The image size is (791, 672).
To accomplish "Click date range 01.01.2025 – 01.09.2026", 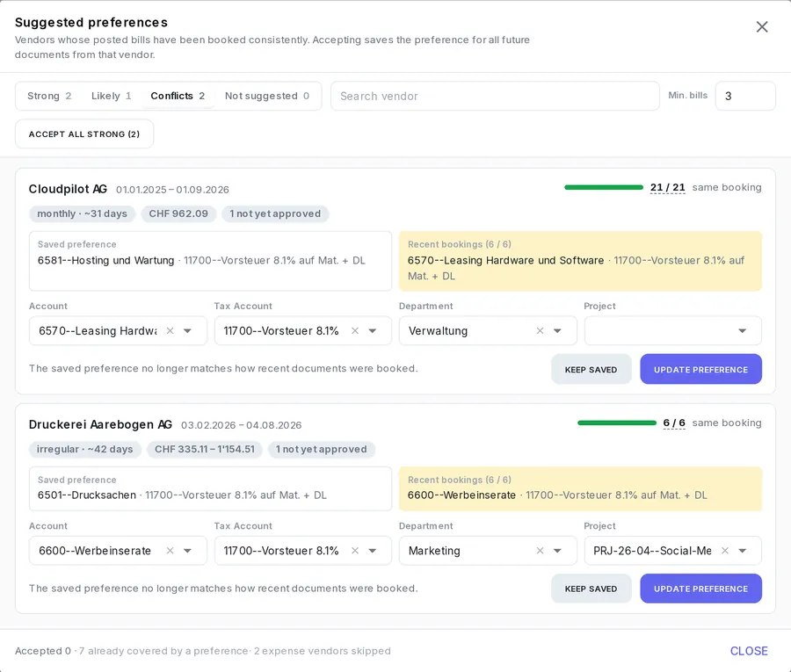I will (x=172, y=190).
